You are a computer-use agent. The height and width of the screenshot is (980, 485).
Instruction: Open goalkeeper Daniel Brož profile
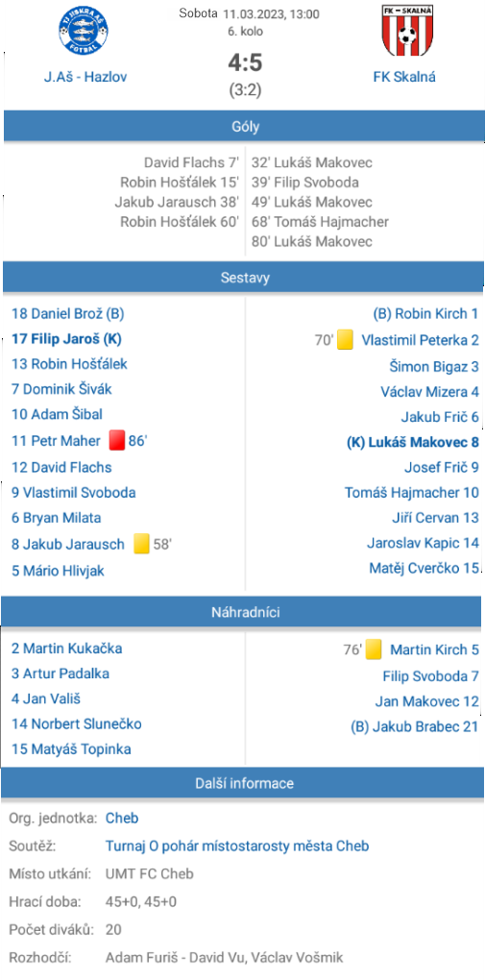pos(68,313)
